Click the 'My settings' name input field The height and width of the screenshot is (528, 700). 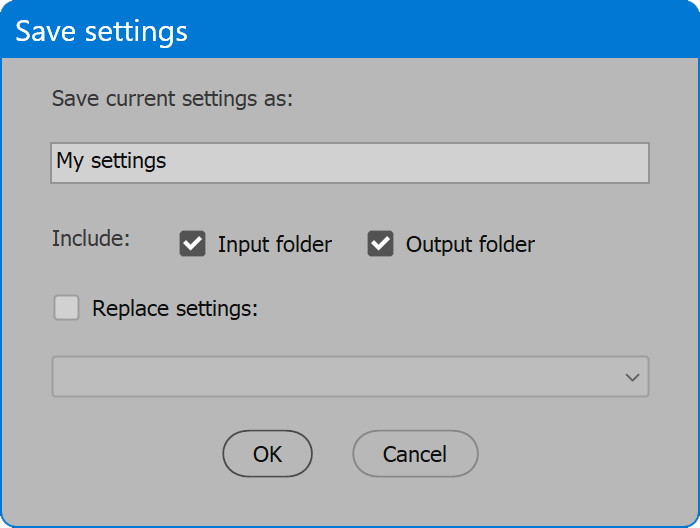[x=350, y=163]
